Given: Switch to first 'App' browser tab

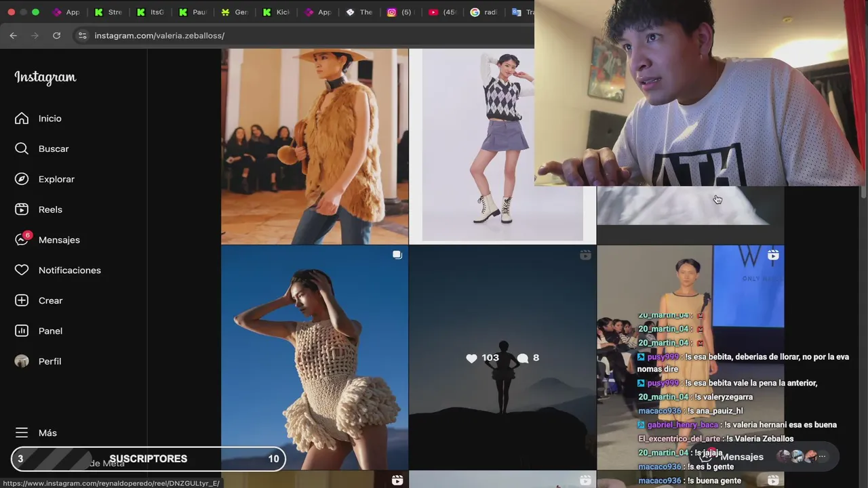Looking at the screenshot, I should [66, 12].
